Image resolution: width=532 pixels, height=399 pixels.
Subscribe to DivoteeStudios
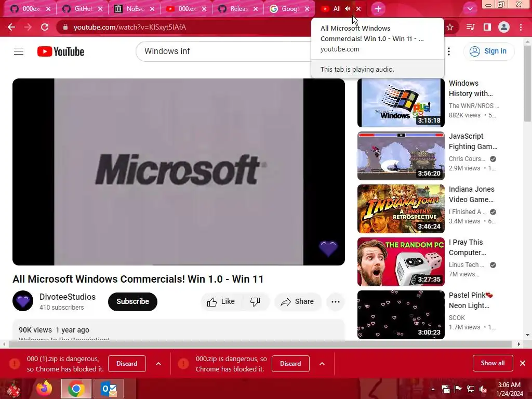[132, 302]
